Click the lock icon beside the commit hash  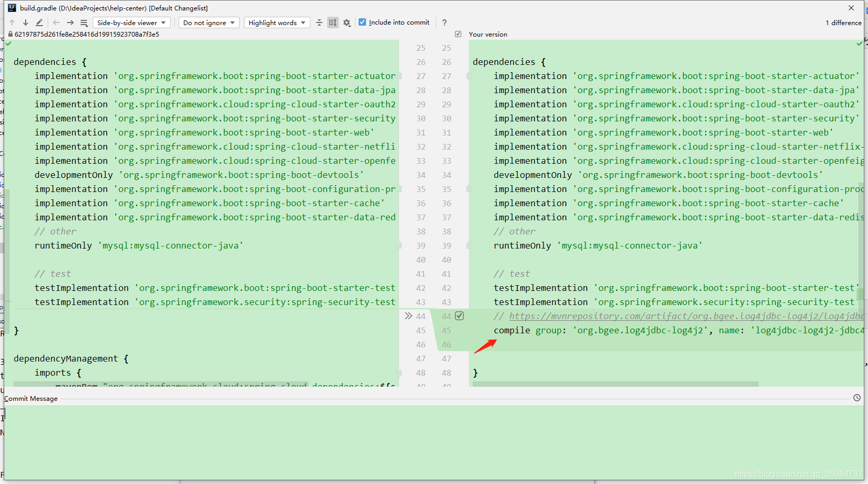click(9, 34)
